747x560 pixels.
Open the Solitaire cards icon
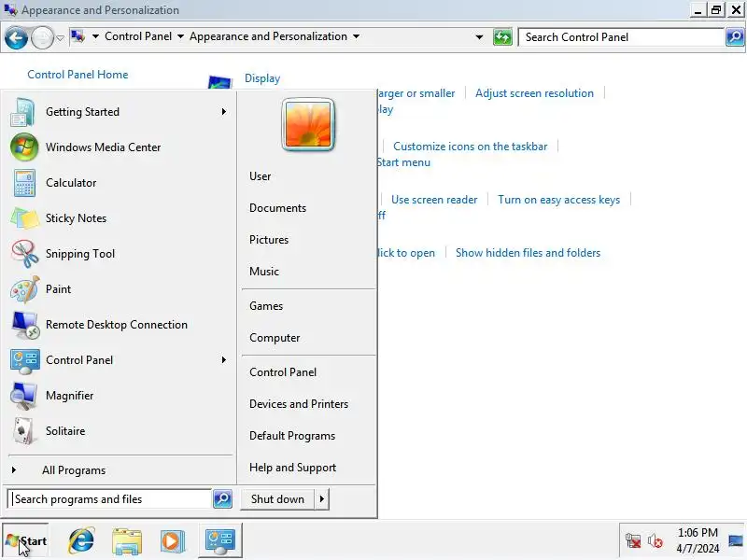tap(24, 431)
